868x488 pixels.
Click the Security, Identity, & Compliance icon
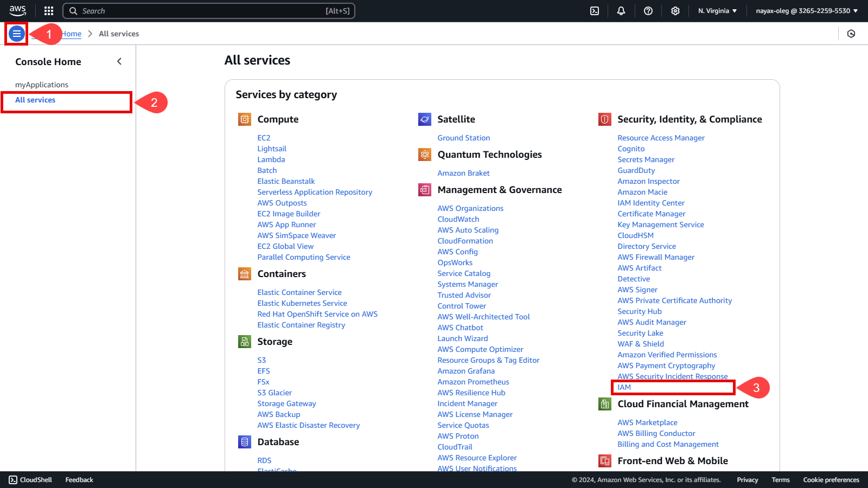(x=605, y=119)
